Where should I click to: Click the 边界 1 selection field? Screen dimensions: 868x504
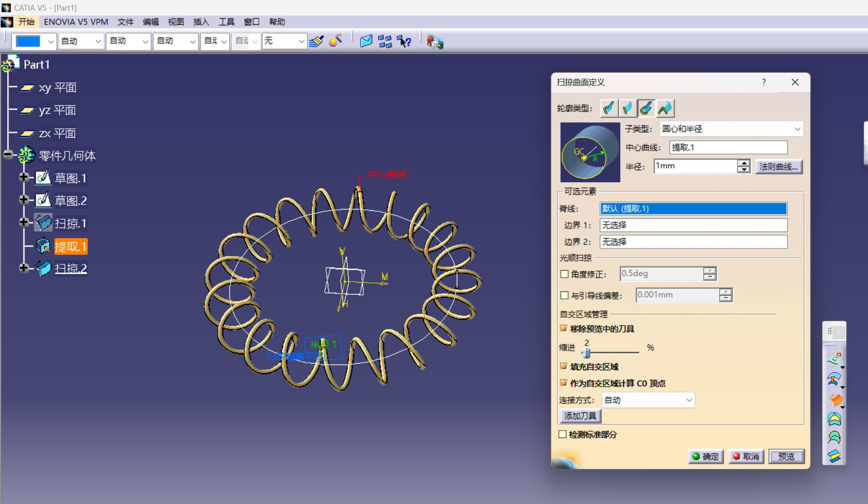pyautogui.click(x=693, y=225)
